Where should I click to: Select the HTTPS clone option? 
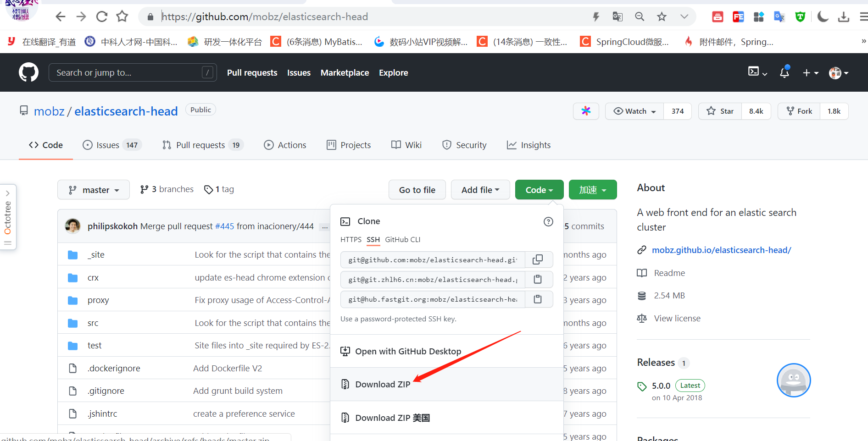(351, 239)
